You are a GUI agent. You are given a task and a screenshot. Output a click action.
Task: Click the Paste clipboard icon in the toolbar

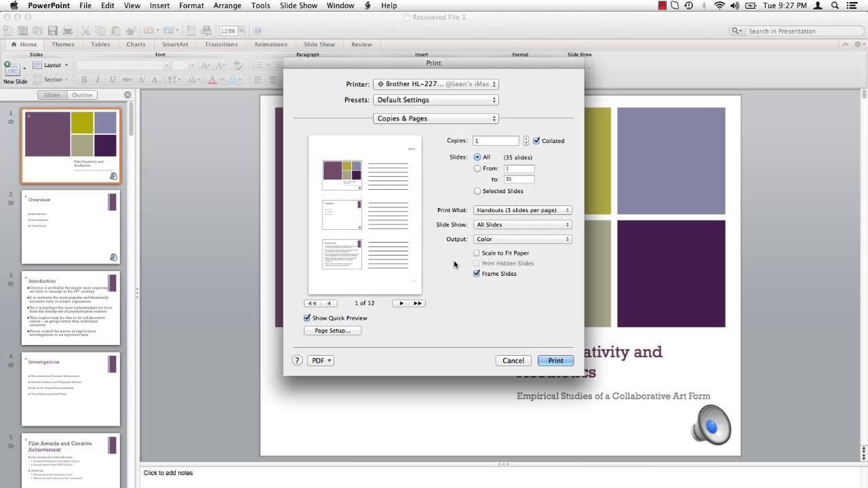point(116,30)
